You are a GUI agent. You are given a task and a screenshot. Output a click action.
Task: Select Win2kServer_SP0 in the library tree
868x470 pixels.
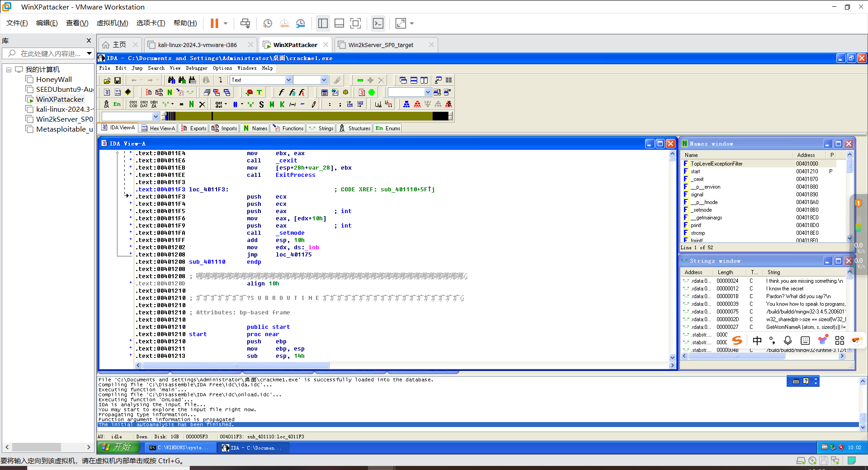(x=64, y=119)
